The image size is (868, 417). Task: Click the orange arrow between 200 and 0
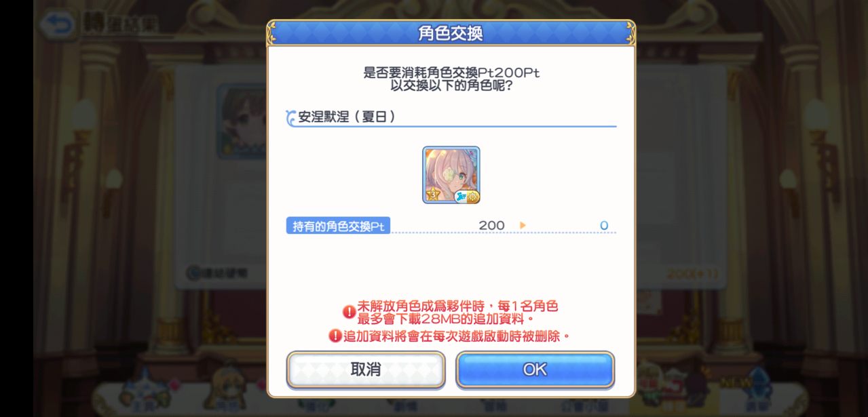click(523, 226)
